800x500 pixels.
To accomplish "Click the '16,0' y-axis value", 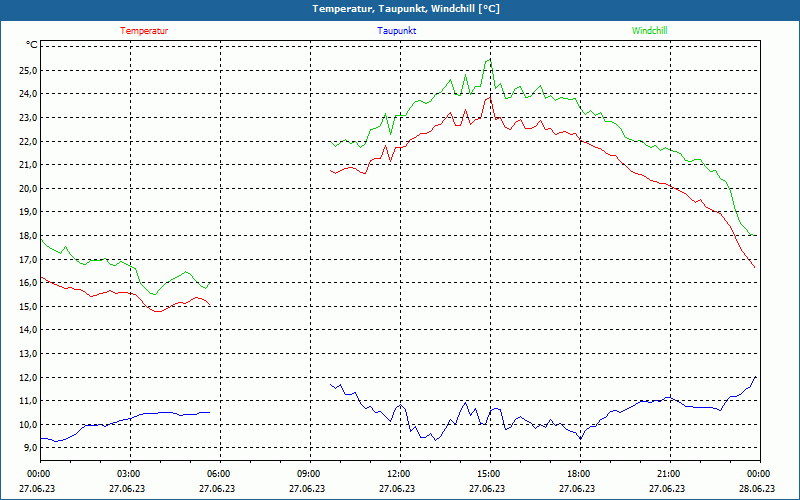I will click(28, 283).
